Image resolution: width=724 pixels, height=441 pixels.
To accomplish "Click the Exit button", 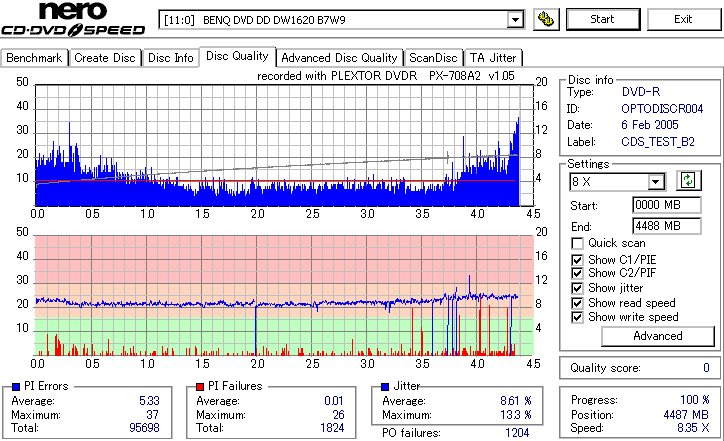I will tap(683, 19).
